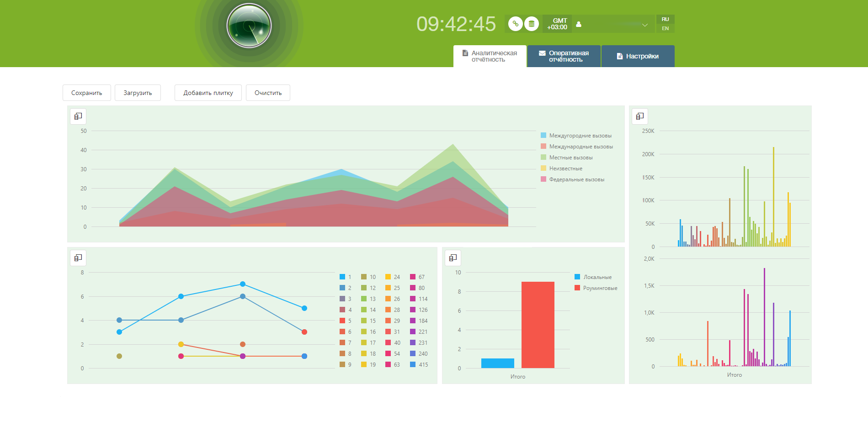Open Оперативная отчётность tab
Viewport: 868px width, 442px height.
tap(564, 56)
